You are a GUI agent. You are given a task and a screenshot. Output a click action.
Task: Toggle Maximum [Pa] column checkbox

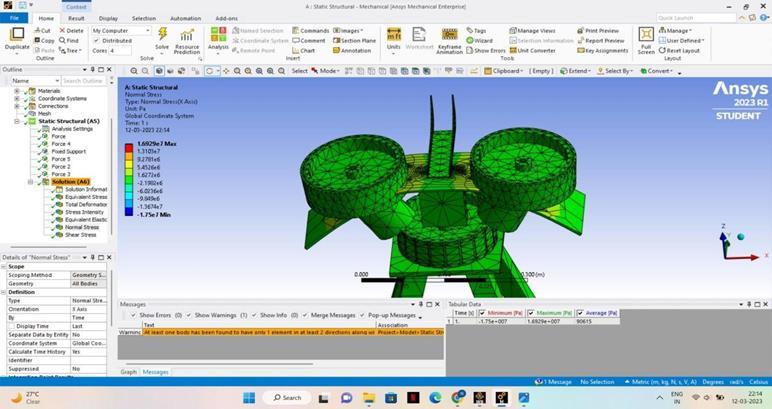pyautogui.click(x=531, y=313)
